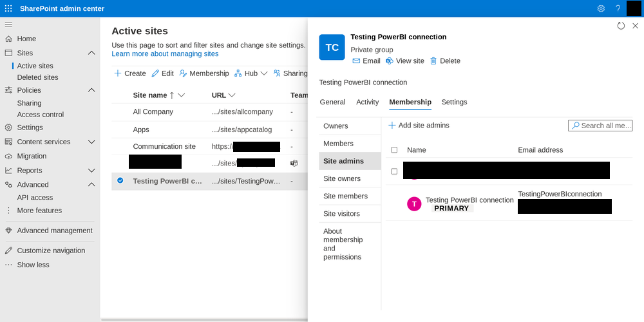Expand the Content services chevron
Viewport: 644px width, 322px height.
tap(91, 142)
